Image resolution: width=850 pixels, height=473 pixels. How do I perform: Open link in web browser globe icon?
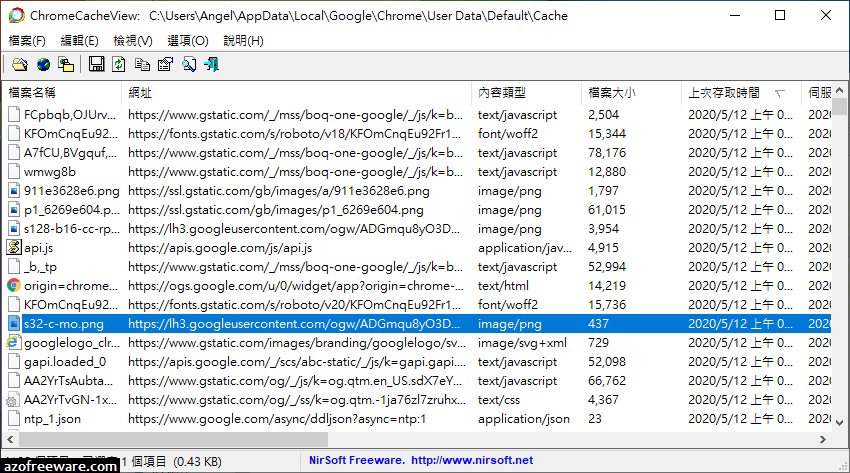pyautogui.click(x=43, y=64)
